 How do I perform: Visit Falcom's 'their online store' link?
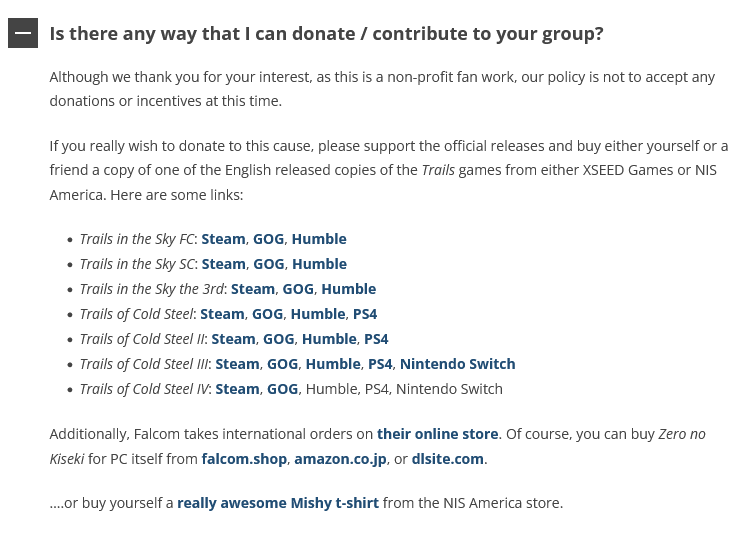coord(437,434)
